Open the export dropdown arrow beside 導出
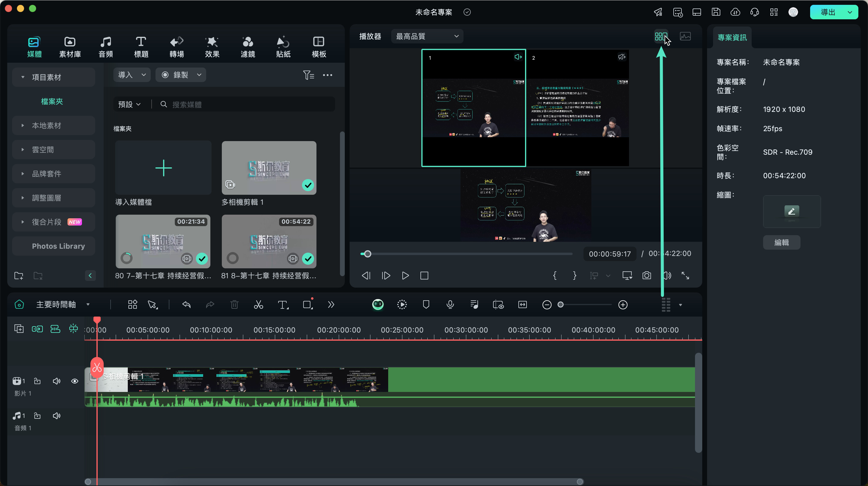Viewport: 868px width, 486px height. pos(850,12)
